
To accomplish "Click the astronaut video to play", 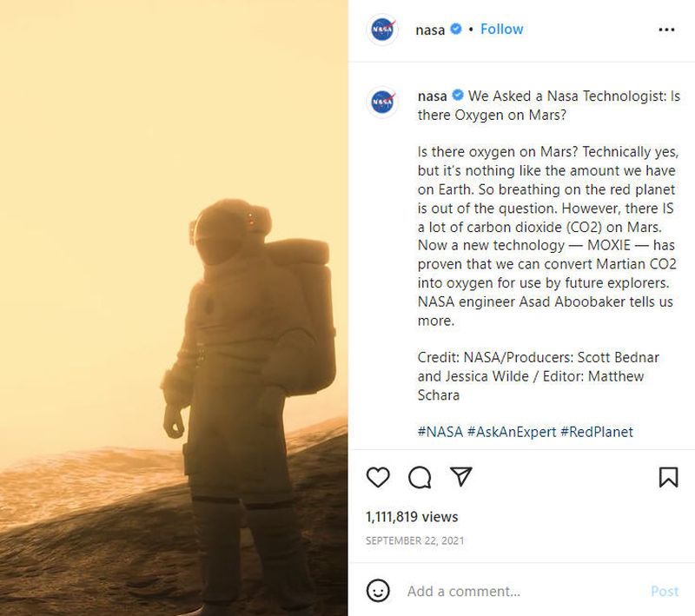I will click(174, 308).
